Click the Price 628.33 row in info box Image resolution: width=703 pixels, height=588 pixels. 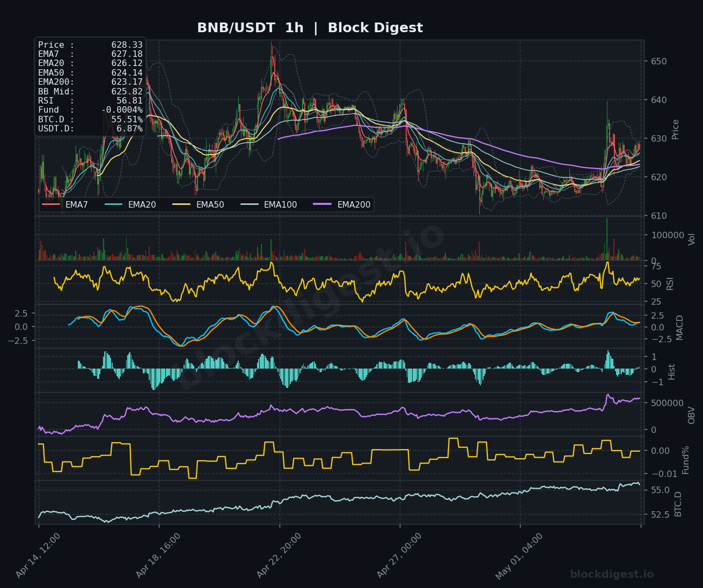tap(90, 45)
